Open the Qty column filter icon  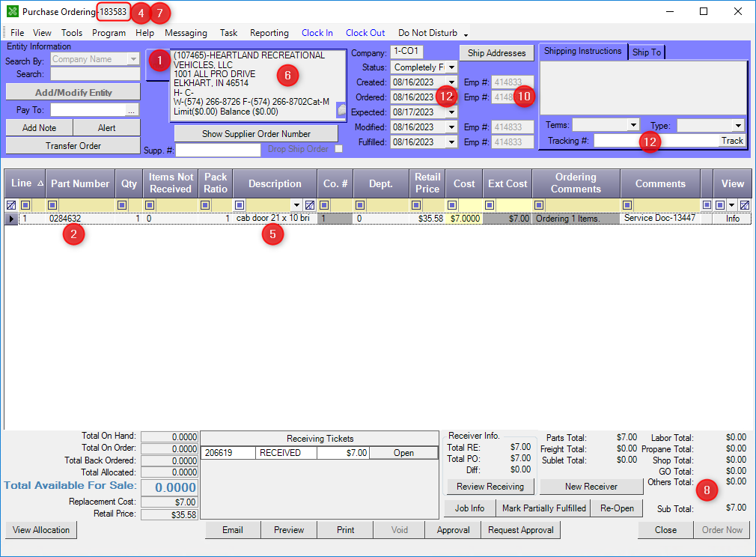tap(122, 205)
